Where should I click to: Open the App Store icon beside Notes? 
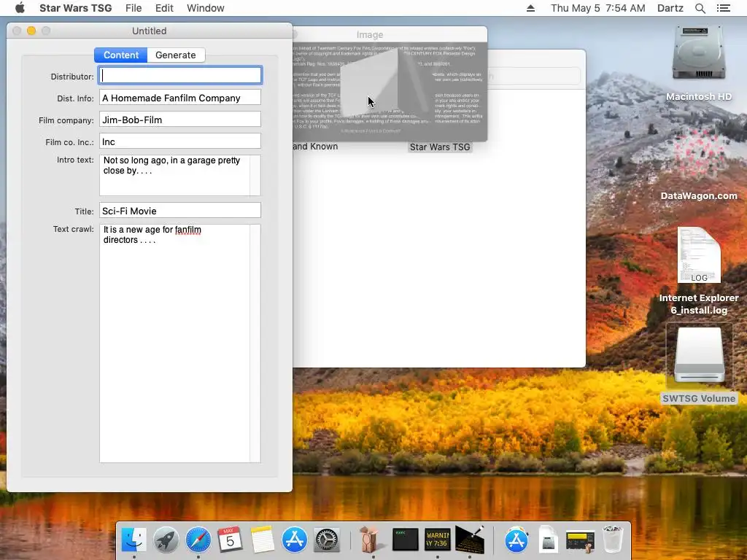click(295, 540)
